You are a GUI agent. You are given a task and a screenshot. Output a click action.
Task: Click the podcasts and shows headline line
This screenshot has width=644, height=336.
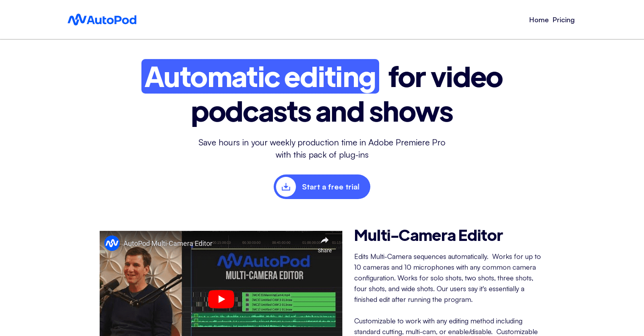322,112
